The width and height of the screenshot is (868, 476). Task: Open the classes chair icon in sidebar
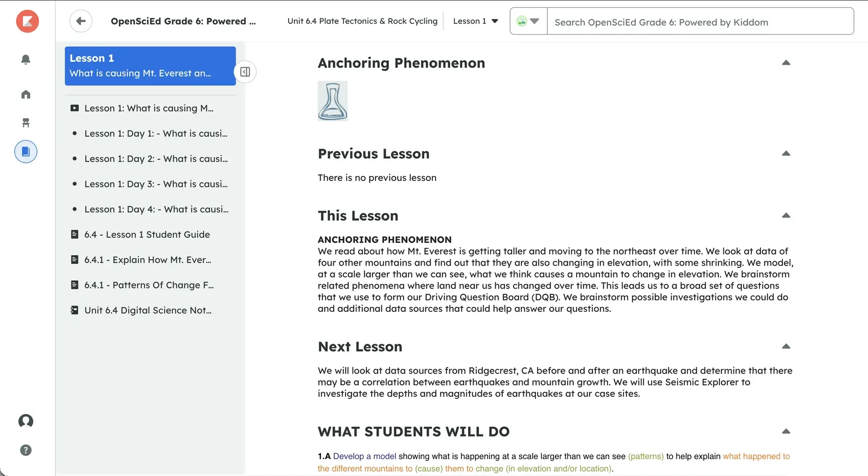pyautogui.click(x=25, y=123)
